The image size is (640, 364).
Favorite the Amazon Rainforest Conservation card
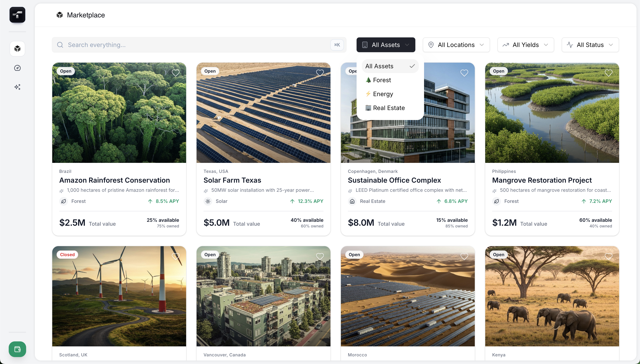[176, 73]
